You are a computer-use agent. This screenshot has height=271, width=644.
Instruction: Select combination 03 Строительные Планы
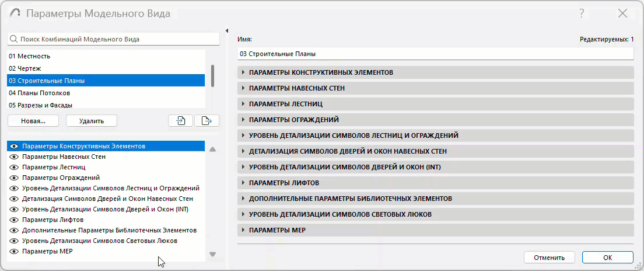pos(106,81)
